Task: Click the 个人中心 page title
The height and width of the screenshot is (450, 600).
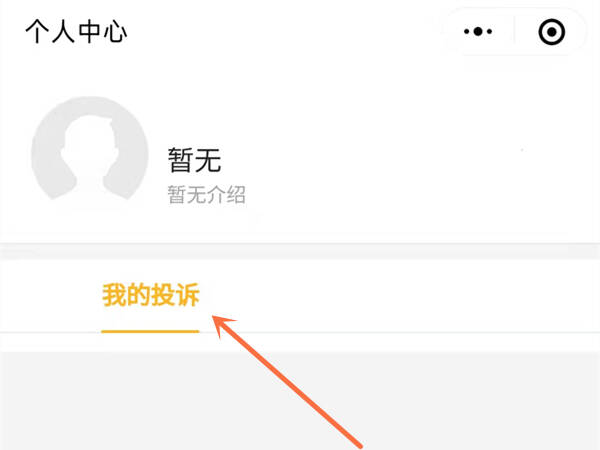Action: [76, 32]
